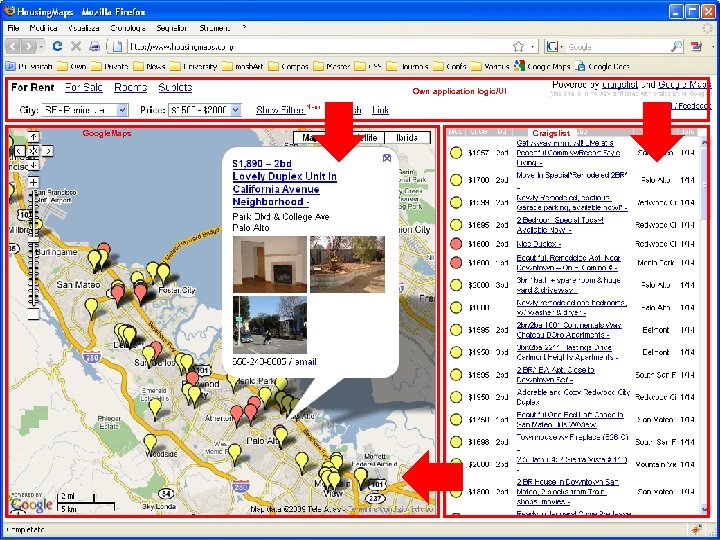This screenshot has width=720, height=540.
Task: Open the Nice Duplex listing link
Action: click(538, 244)
